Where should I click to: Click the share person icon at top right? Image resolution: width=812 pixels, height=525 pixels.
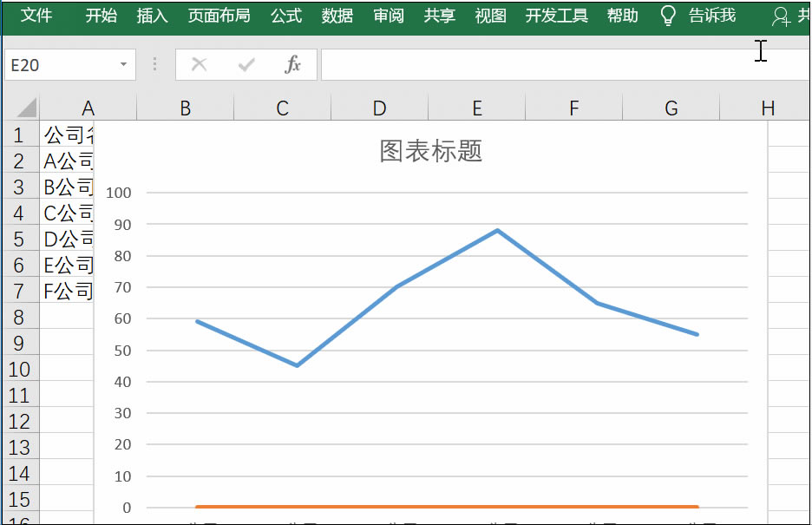783,16
